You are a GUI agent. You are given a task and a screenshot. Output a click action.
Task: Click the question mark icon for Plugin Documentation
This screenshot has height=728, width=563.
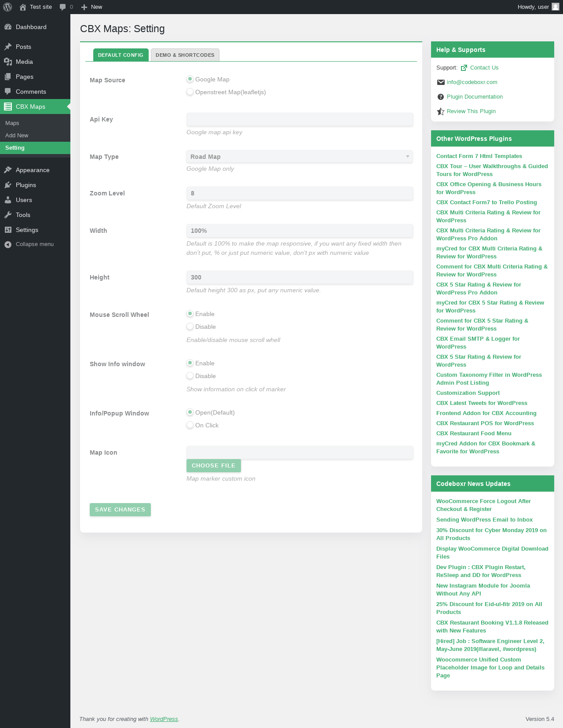pyautogui.click(x=441, y=97)
